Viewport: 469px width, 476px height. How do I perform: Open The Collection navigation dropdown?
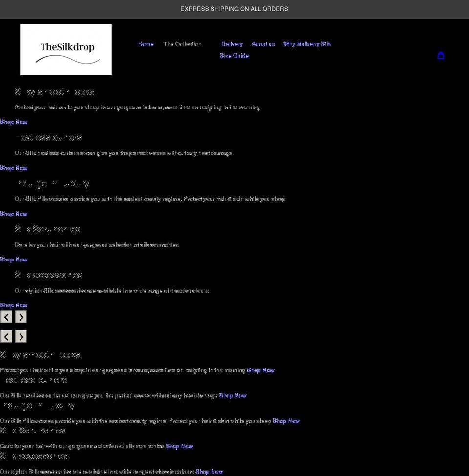click(x=183, y=44)
